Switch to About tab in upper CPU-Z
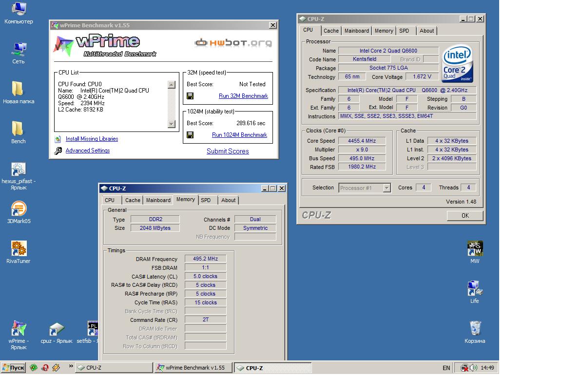Screen dimensions: 563x392 click(x=427, y=31)
